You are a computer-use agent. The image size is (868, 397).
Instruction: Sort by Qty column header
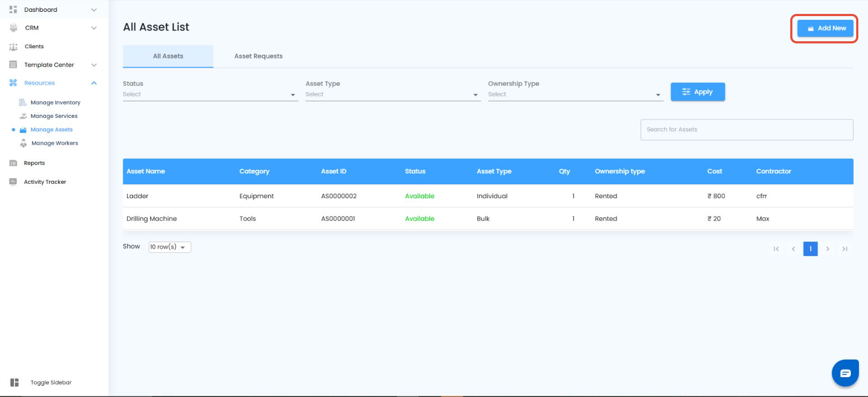[x=565, y=171]
